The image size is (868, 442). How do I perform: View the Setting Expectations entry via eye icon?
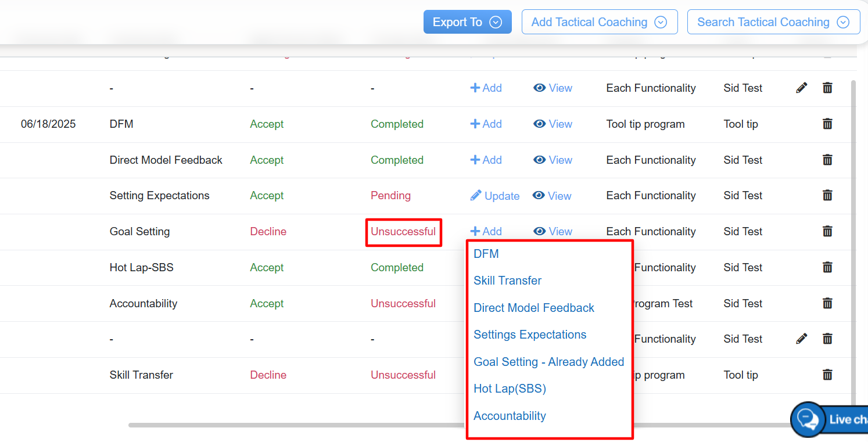(x=552, y=196)
